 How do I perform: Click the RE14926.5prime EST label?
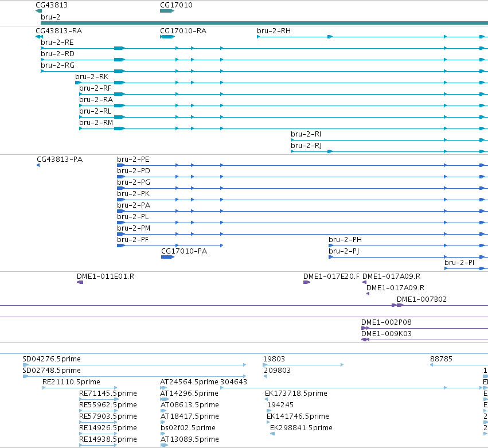pos(108,428)
